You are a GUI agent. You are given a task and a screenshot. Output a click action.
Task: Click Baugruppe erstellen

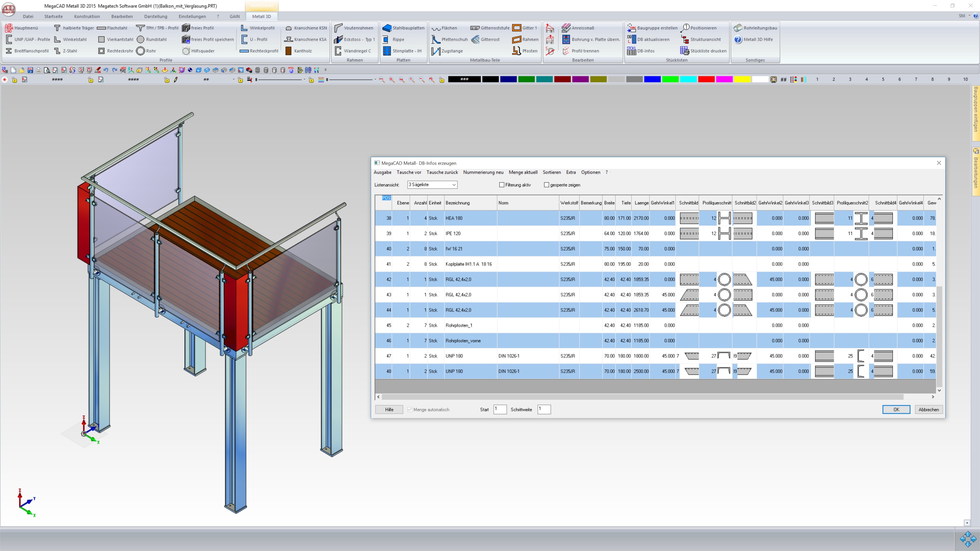pyautogui.click(x=652, y=28)
